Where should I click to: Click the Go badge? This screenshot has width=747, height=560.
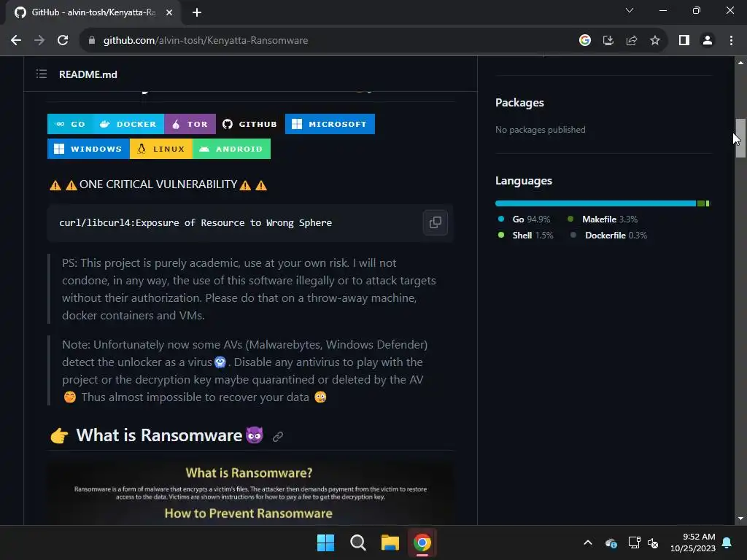pyautogui.click(x=69, y=124)
